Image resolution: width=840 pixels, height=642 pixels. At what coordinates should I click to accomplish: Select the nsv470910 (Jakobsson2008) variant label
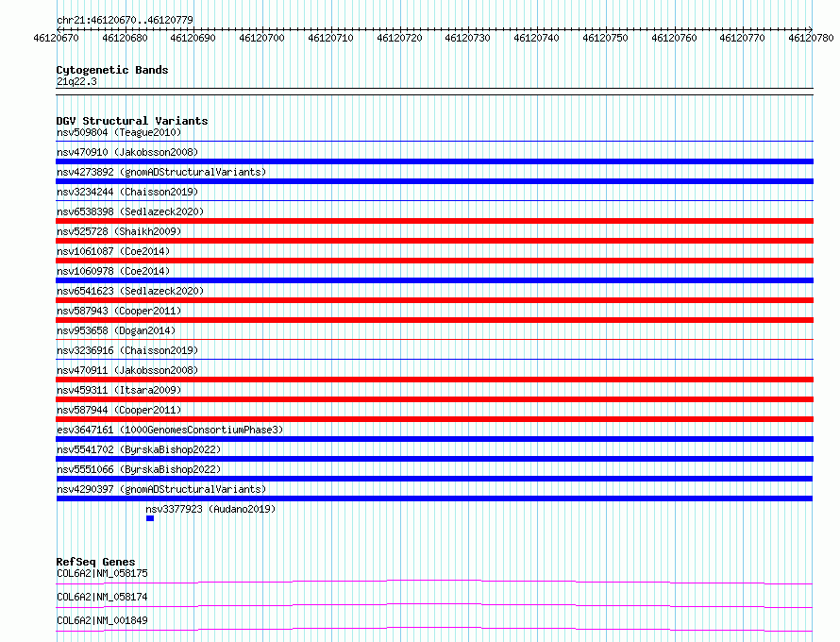(x=127, y=152)
